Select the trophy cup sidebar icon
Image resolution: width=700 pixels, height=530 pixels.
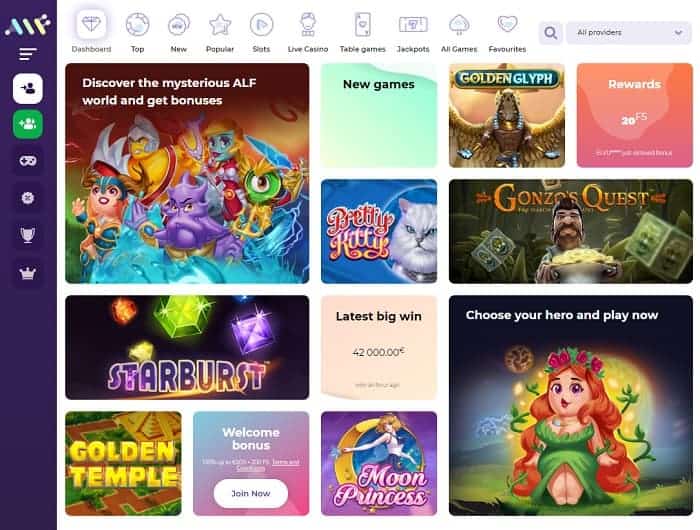pyautogui.click(x=28, y=234)
